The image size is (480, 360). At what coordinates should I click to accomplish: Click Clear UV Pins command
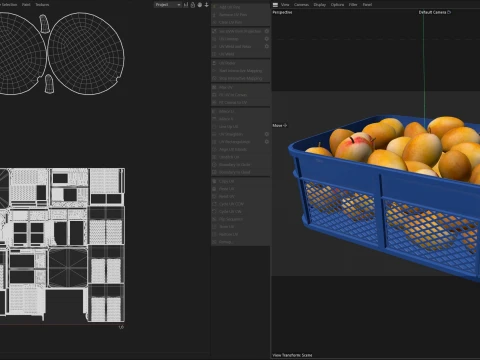[241, 22]
